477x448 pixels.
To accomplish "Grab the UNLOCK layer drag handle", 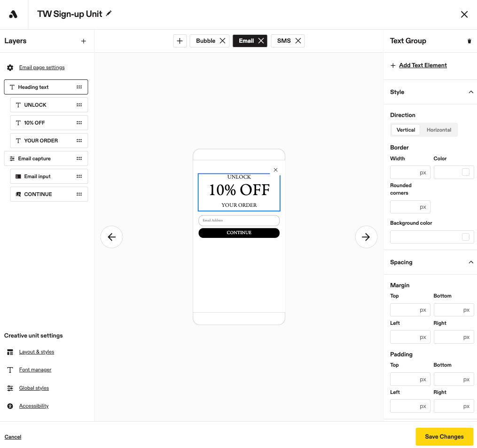I will [79, 105].
